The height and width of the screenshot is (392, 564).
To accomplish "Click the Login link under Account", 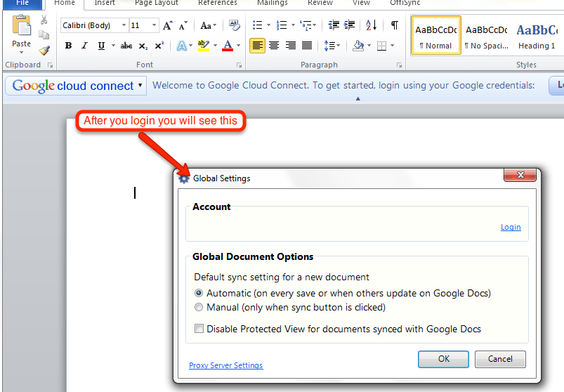I will pos(511,227).
